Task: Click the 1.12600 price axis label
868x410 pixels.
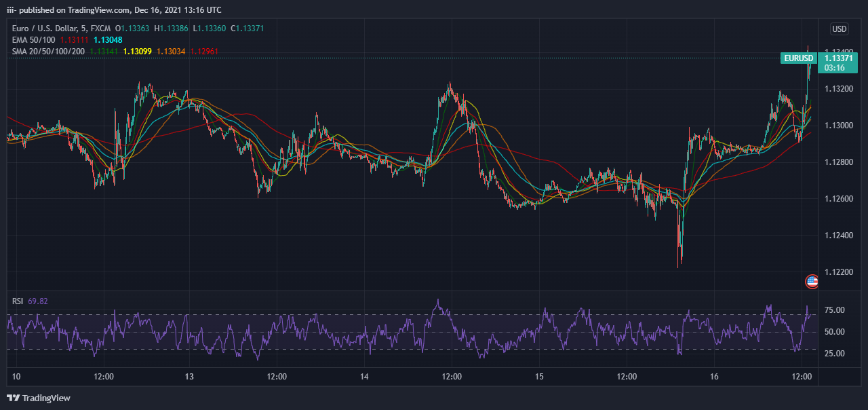Action: pos(839,199)
